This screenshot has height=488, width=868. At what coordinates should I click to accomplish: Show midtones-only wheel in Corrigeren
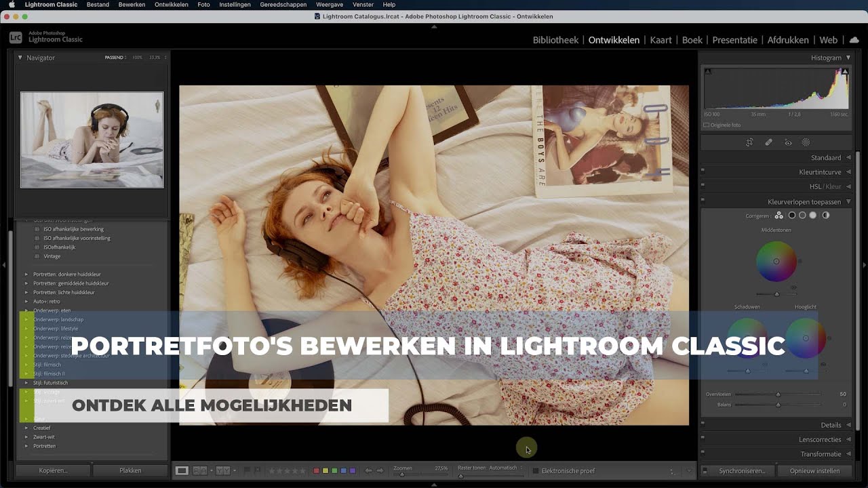point(802,216)
